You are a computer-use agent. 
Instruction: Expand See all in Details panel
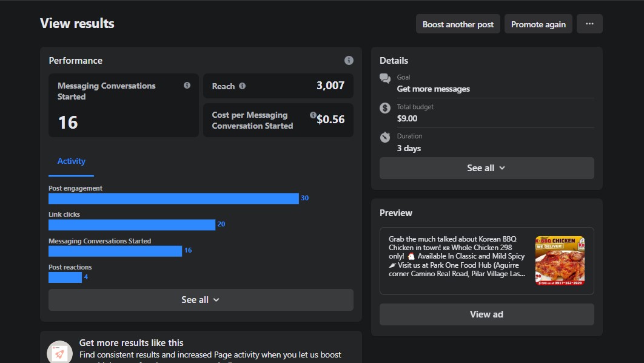point(486,168)
